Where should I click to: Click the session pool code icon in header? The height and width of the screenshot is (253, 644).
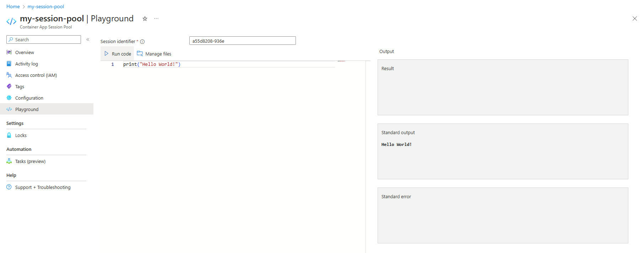pyautogui.click(x=11, y=21)
